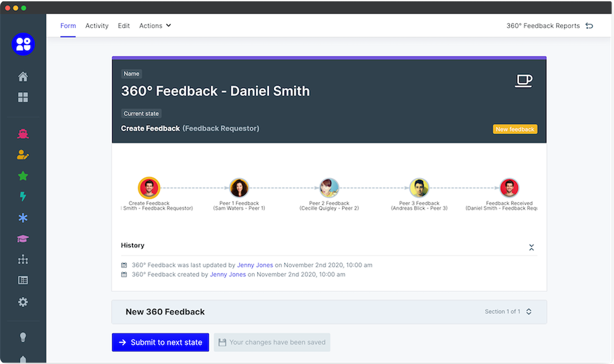The height and width of the screenshot is (364, 614).
Task: Click the home icon in sidebar
Action: tap(23, 77)
